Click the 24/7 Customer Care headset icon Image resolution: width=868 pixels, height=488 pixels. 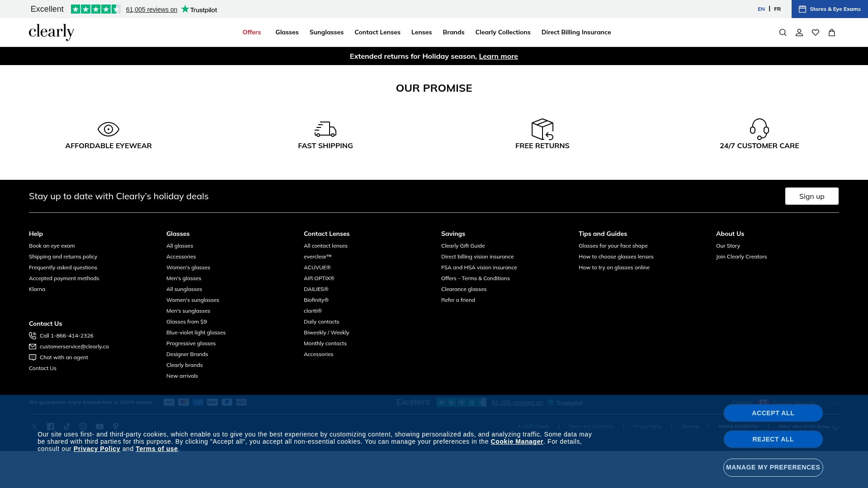pyautogui.click(x=759, y=129)
